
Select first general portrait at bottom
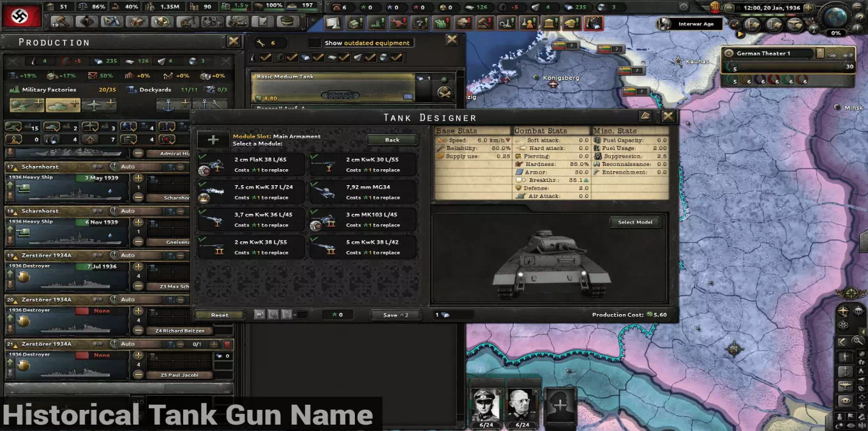coord(486,406)
